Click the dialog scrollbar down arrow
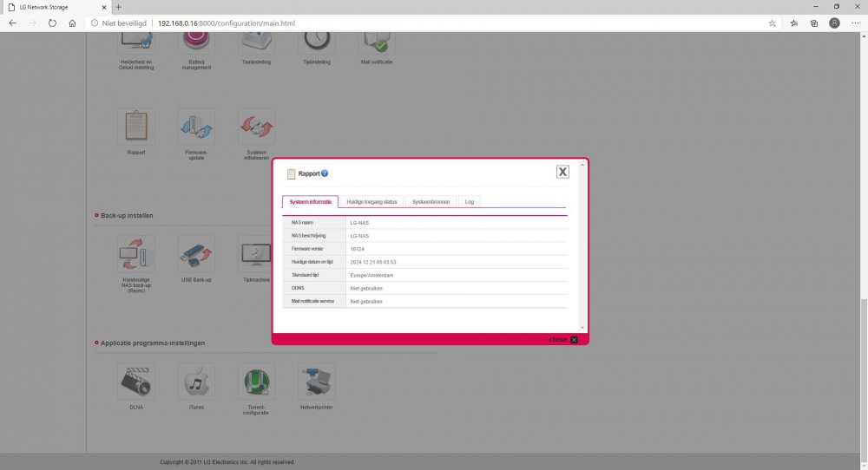 click(582, 328)
